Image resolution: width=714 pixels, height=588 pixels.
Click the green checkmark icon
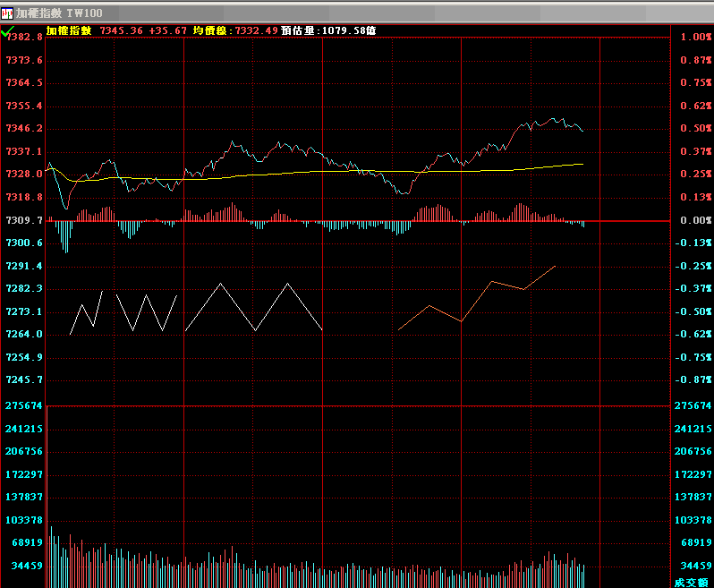click(7, 30)
